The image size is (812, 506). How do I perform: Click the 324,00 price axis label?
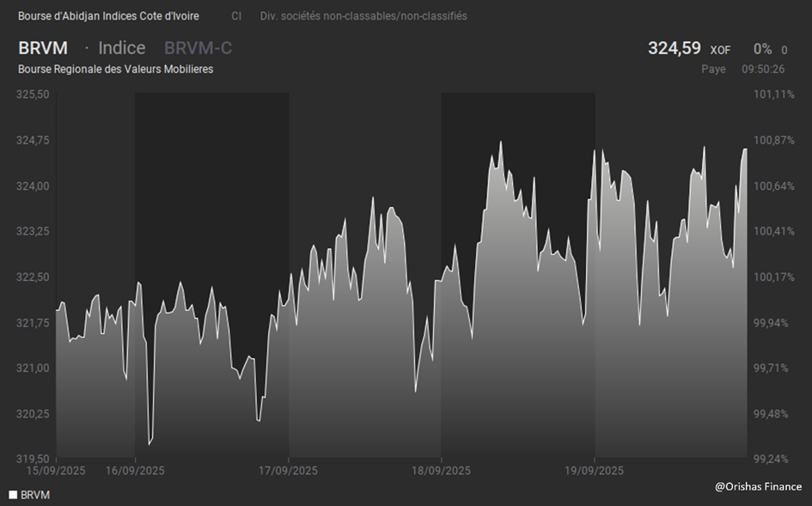tap(33, 186)
